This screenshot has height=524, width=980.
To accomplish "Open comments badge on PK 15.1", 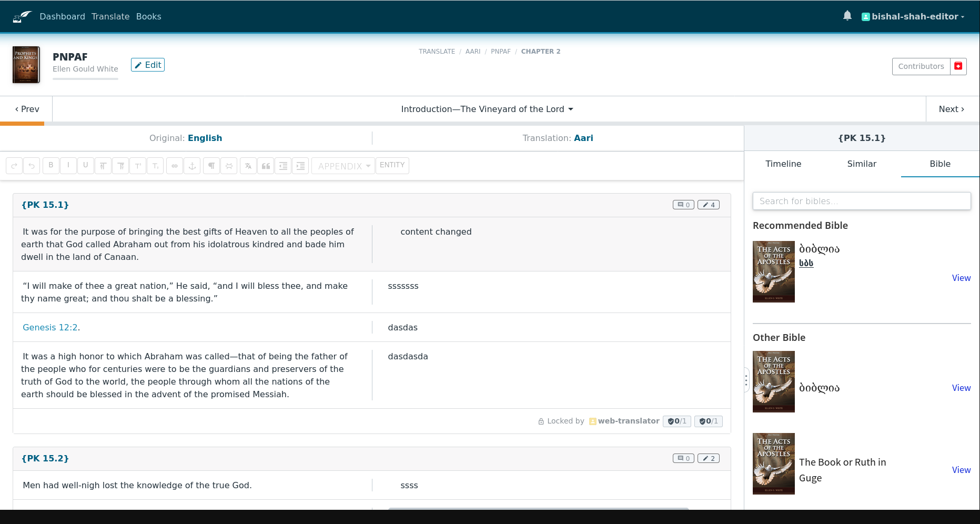I will tap(683, 205).
